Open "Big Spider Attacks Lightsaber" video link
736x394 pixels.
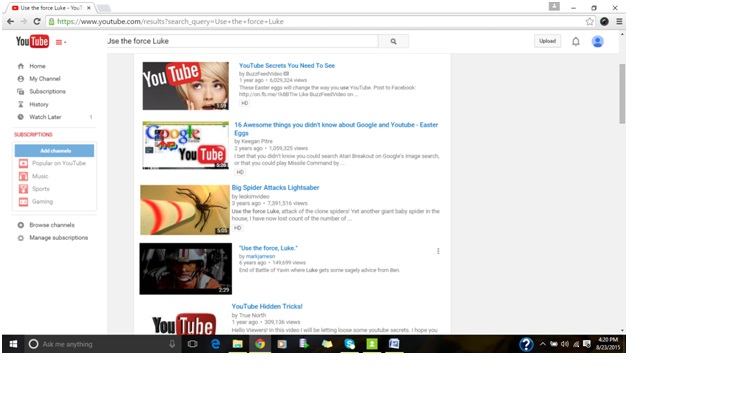(275, 187)
